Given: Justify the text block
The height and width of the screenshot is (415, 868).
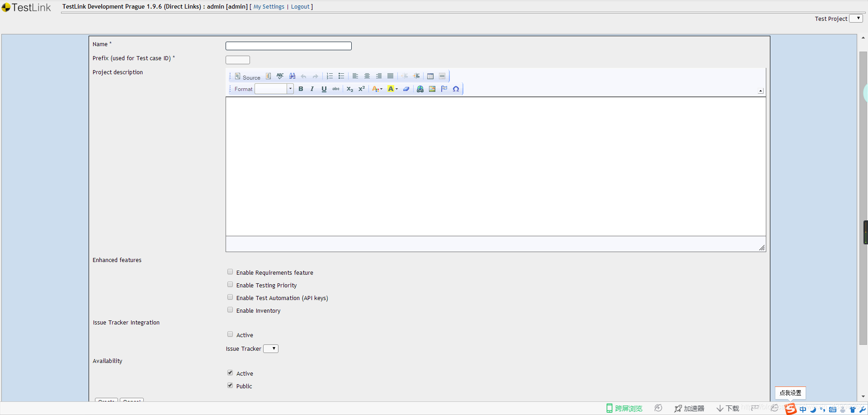Looking at the screenshot, I should click(x=391, y=76).
